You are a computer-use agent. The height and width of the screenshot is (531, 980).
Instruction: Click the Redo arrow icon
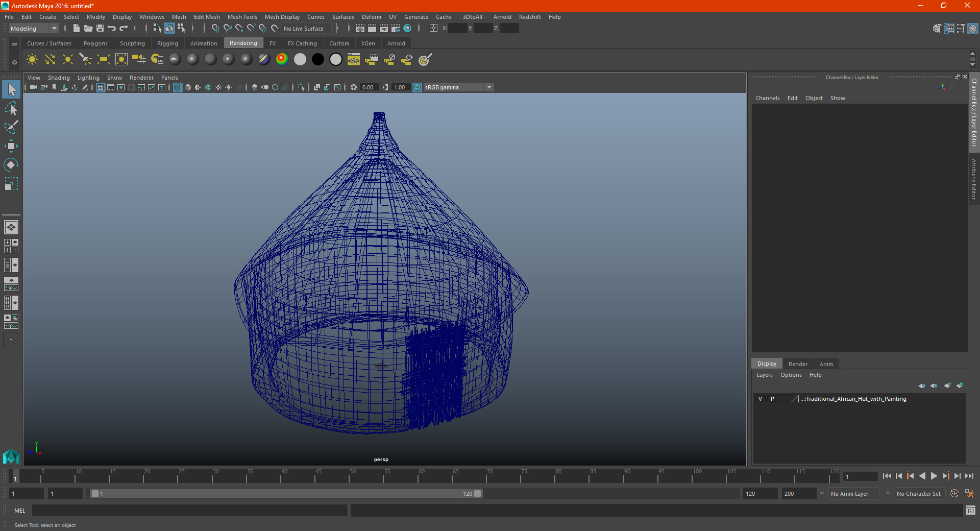pyautogui.click(x=124, y=29)
